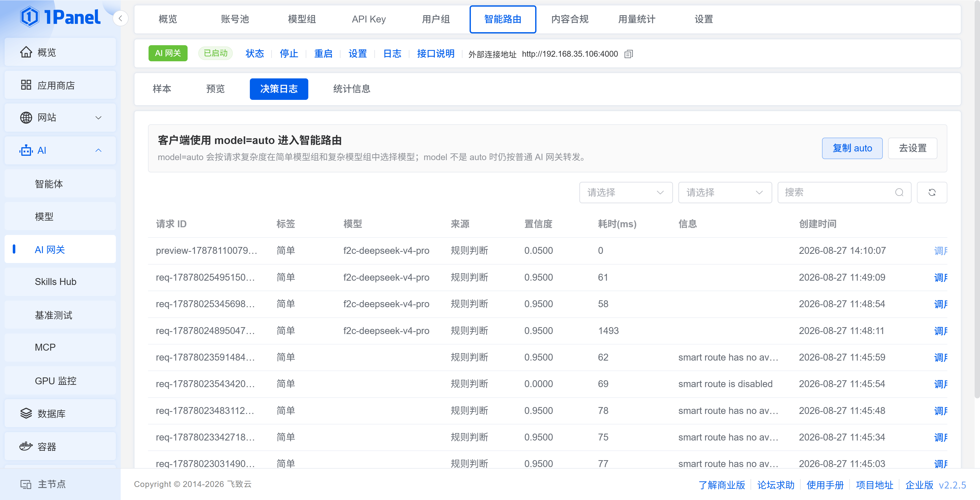Switch to the 账号池 tab
This screenshot has height=500, width=980.
coord(235,19)
